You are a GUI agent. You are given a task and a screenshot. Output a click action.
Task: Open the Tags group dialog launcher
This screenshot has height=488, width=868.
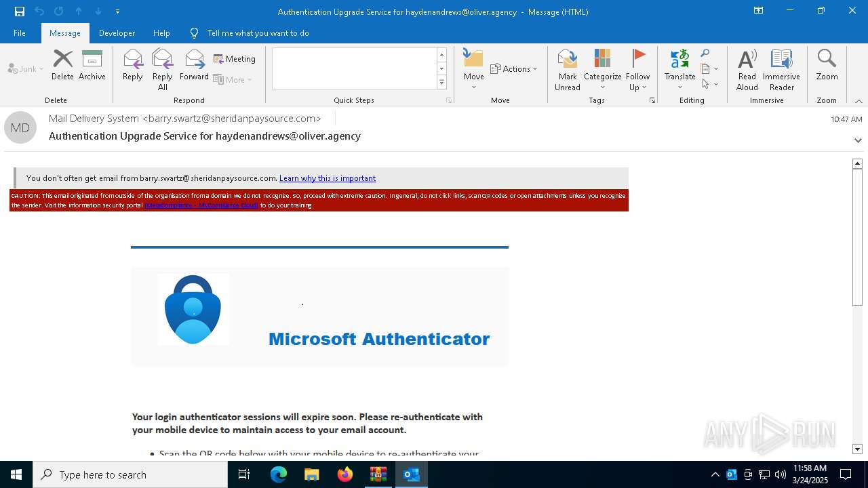click(x=652, y=100)
